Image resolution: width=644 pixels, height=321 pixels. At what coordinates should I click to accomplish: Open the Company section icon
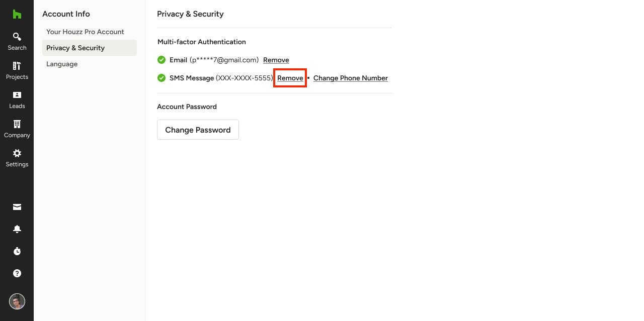(x=17, y=129)
